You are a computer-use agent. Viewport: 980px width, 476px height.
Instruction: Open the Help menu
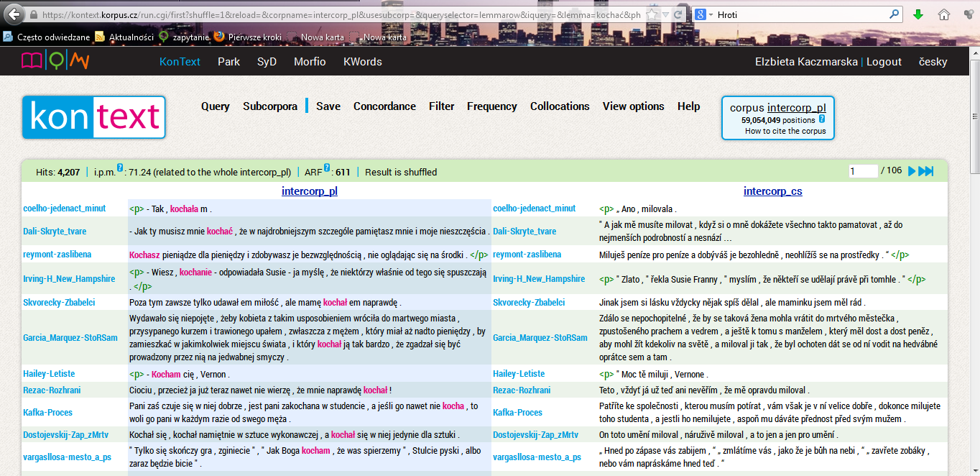click(688, 106)
